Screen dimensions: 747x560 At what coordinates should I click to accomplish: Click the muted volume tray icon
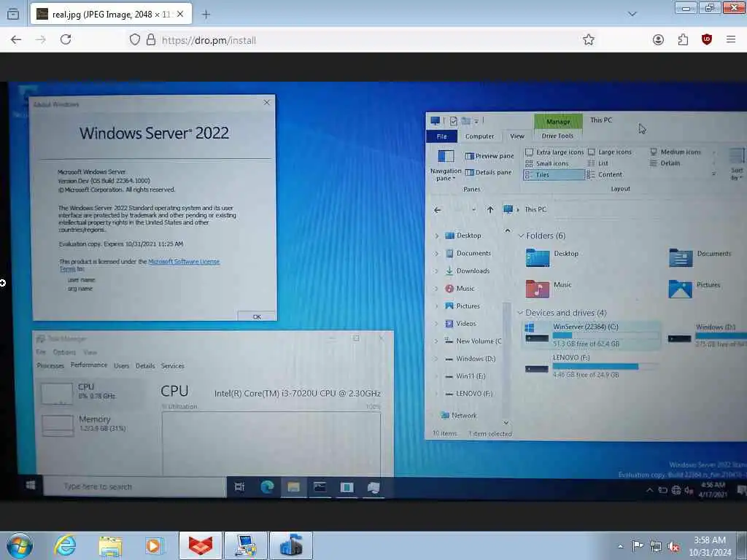(x=673, y=546)
